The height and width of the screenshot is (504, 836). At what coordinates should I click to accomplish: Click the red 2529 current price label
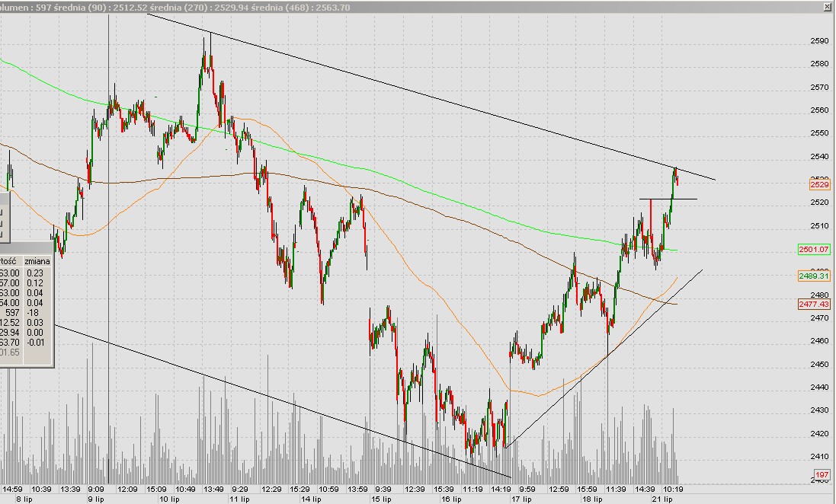pyautogui.click(x=819, y=185)
